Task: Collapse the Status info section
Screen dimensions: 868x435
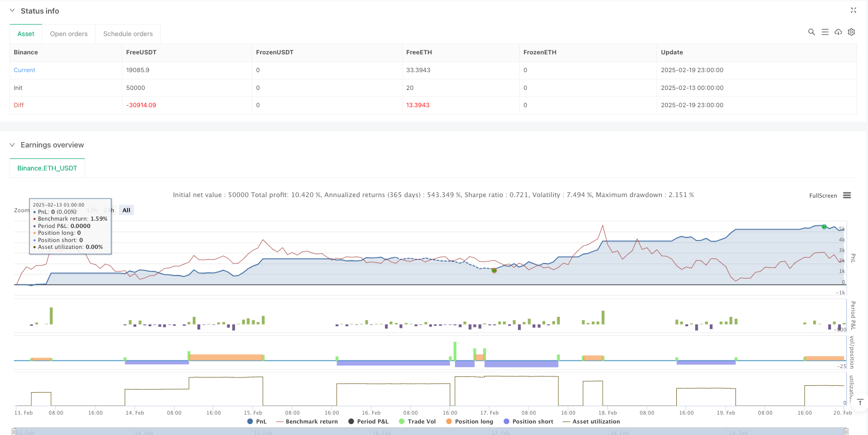Action: pyautogui.click(x=13, y=10)
